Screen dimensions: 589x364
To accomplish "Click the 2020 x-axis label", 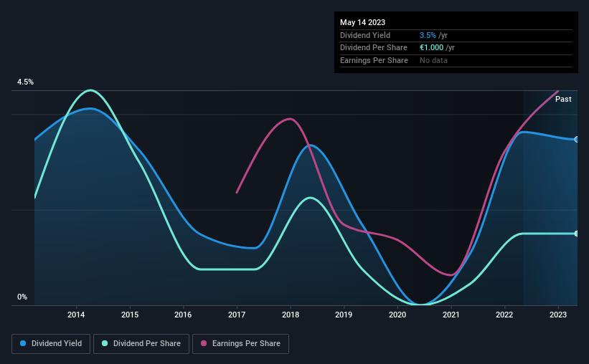I will pyautogui.click(x=397, y=315).
